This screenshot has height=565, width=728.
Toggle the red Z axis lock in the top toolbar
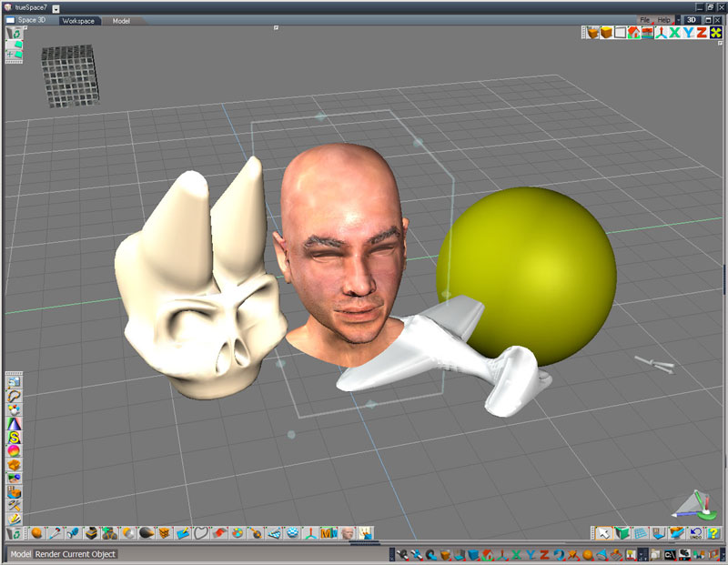703,33
